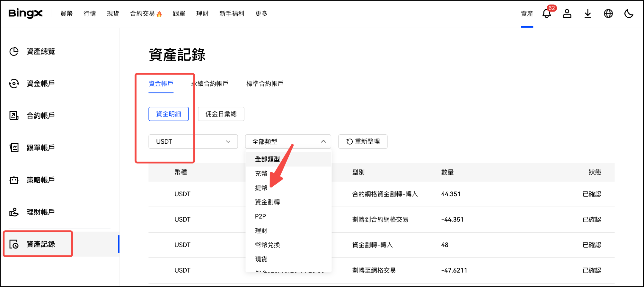Switch to the 永續合約帳戶 tab
Image resolution: width=644 pixels, height=287 pixels.
(x=210, y=84)
